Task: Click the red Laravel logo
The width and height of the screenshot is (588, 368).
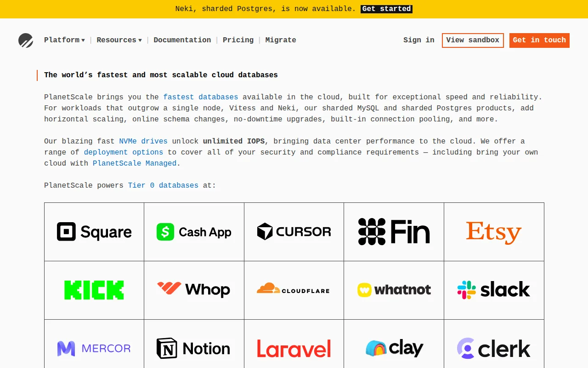Action: (294, 349)
